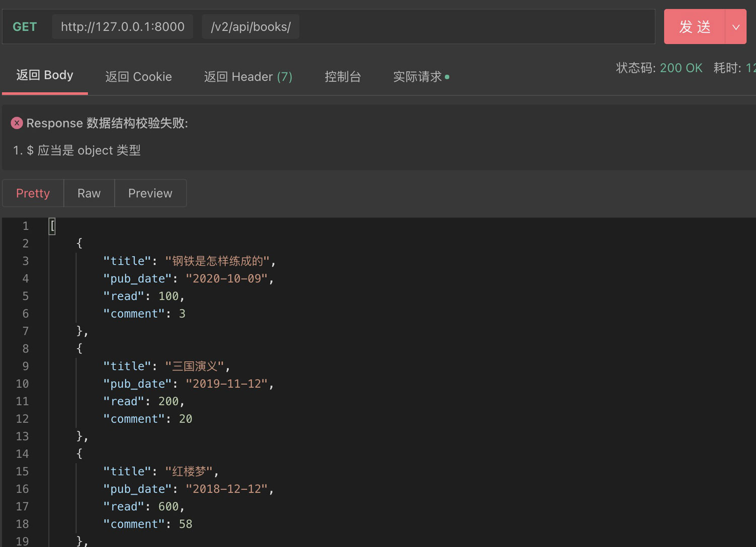The height and width of the screenshot is (547, 756).
Task: Open the GET request method selector
Action: [x=25, y=27]
